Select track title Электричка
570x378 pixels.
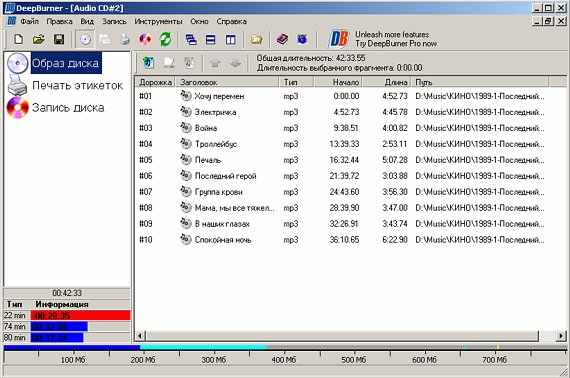coord(216,112)
